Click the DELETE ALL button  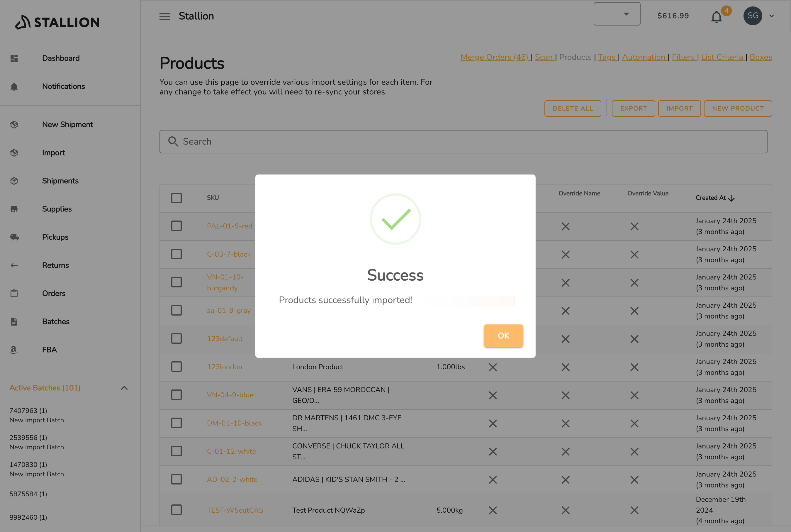(573, 109)
